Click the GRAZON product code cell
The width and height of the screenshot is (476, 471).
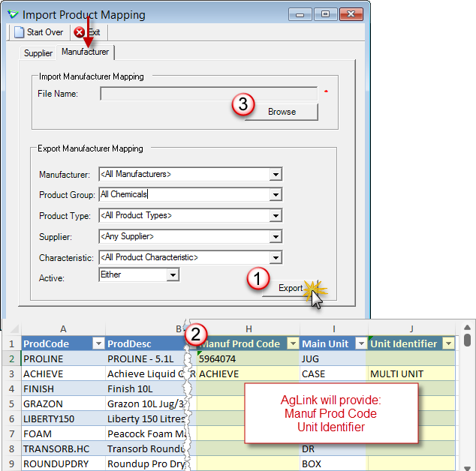[63, 403]
